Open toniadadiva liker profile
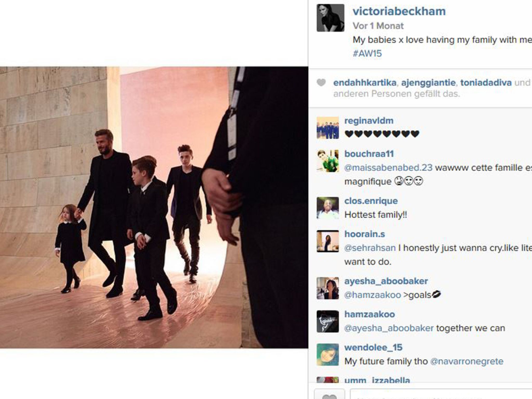The image size is (532, 399). coord(486,83)
